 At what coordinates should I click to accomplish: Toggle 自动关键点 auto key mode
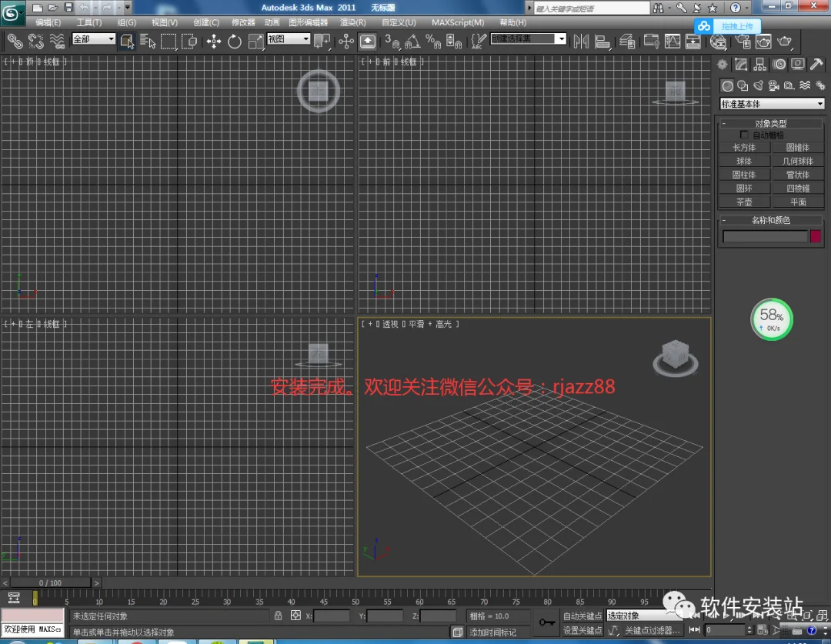click(582, 616)
